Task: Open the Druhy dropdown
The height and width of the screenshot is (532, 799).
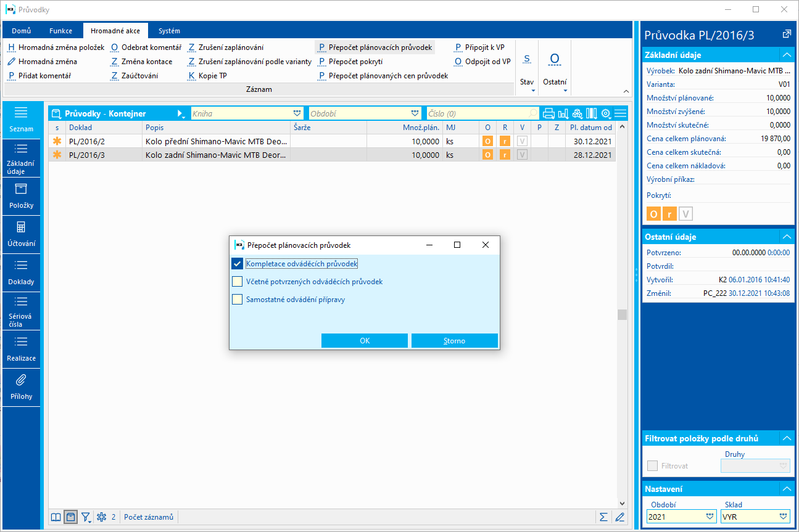Action: pyautogui.click(x=784, y=465)
